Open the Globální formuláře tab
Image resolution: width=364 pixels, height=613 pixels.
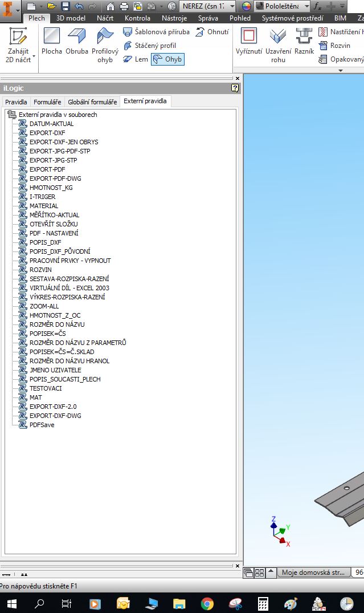[x=92, y=102]
